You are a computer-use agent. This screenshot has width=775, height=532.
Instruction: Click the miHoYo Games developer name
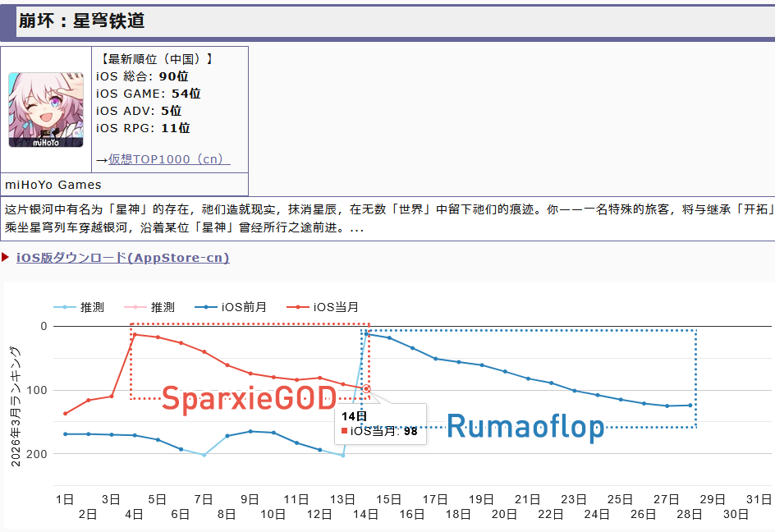(x=53, y=185)
